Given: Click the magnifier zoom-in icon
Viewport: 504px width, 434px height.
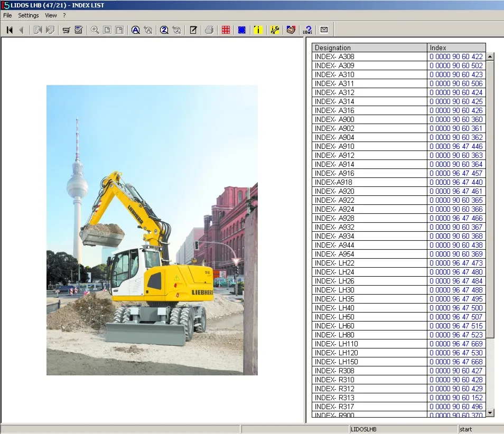Looking at the screenshot, I should tap(95, 30).
